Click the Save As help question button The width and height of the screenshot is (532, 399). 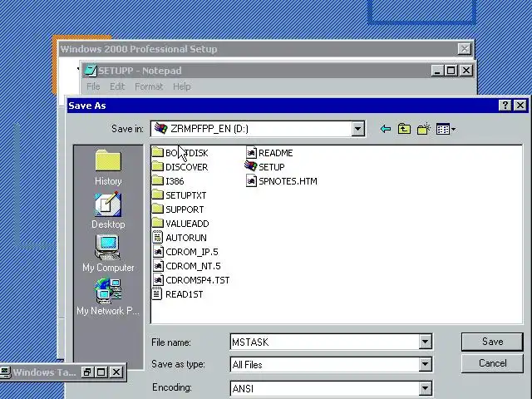505,106
